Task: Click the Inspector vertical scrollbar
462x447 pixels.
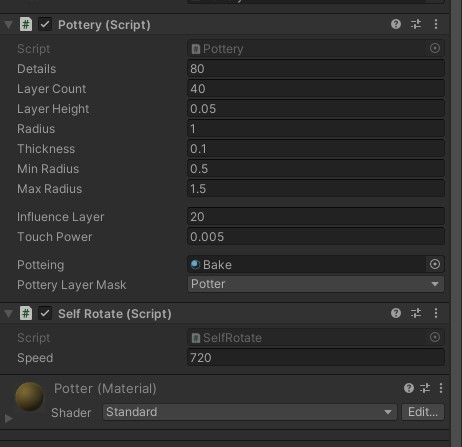Action: (456, 223)
